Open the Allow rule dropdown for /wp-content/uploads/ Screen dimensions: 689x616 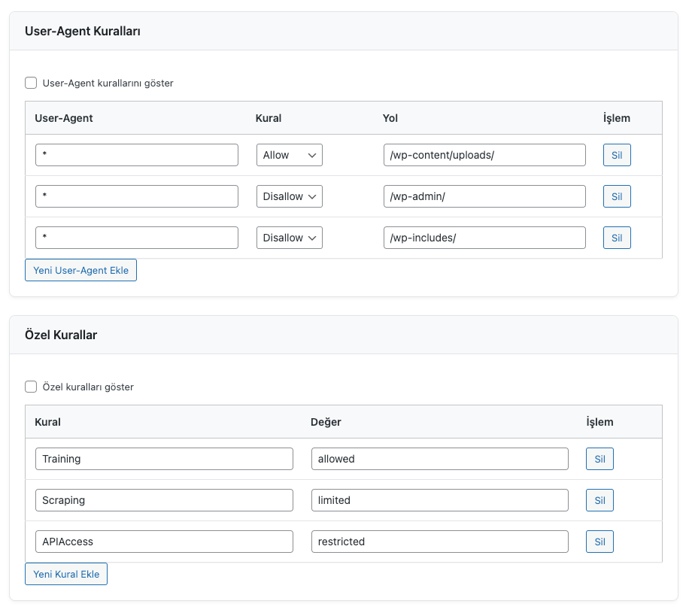click(x=289, y=155)
